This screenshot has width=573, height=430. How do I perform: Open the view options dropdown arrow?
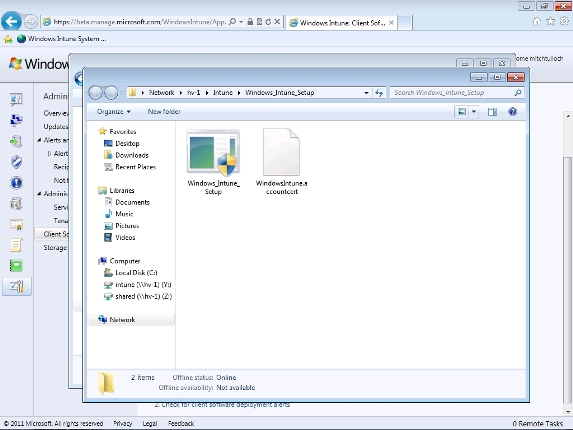[474, 112]
